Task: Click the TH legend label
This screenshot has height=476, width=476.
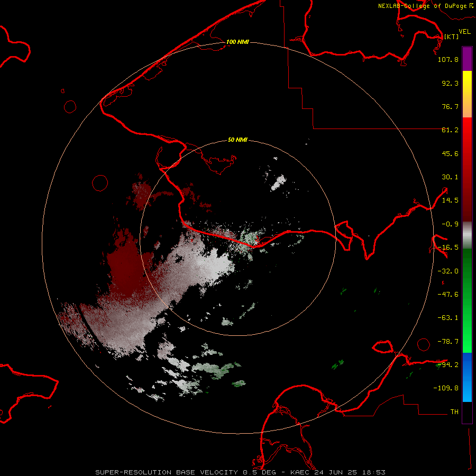Action: [x=454, y=412]
